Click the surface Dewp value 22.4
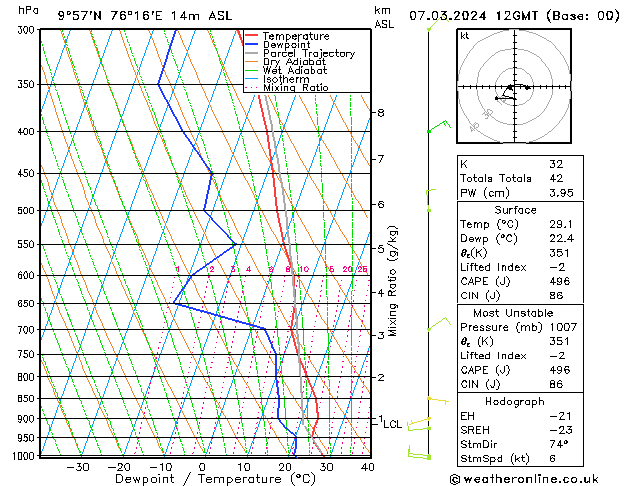 tap(561, 239)
